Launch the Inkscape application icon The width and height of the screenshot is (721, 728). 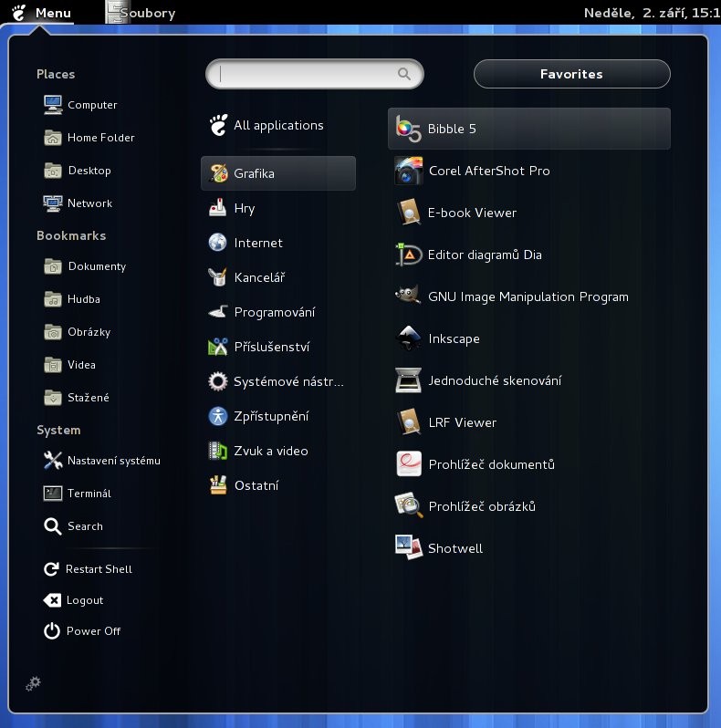[x=408, y=338]
